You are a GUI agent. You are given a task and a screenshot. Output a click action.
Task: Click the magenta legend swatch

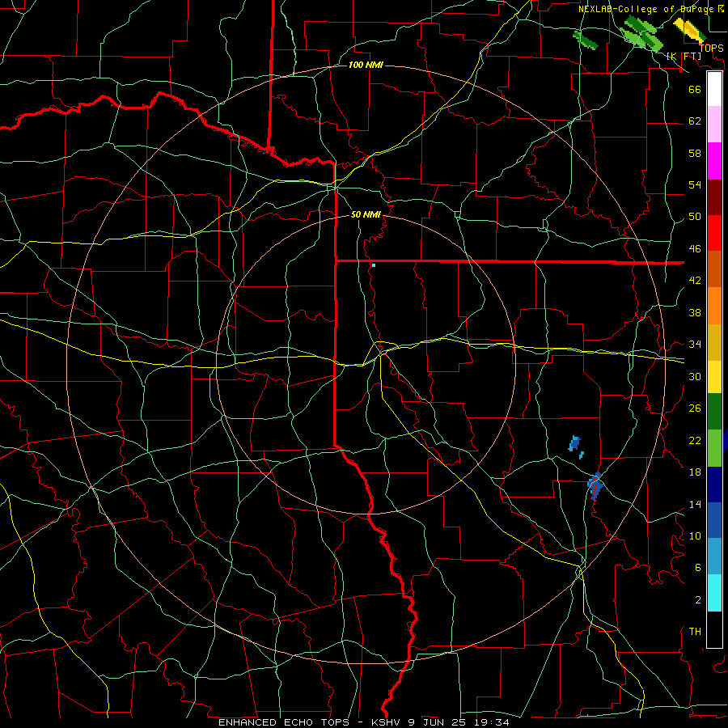(714, 161)
